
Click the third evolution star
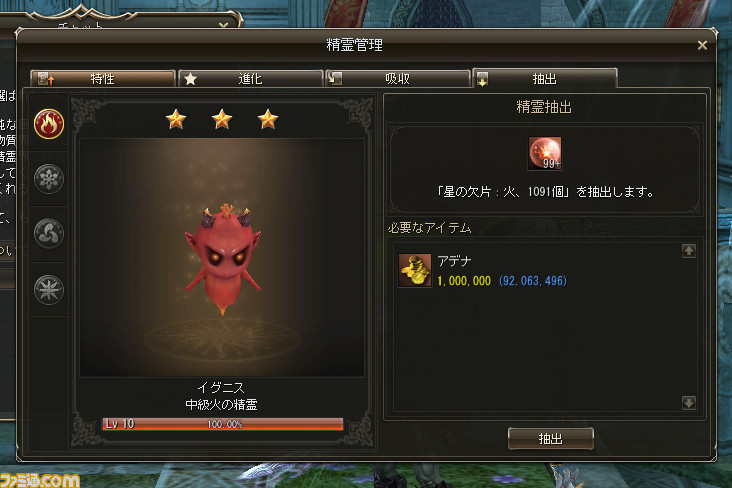[268, 119]
